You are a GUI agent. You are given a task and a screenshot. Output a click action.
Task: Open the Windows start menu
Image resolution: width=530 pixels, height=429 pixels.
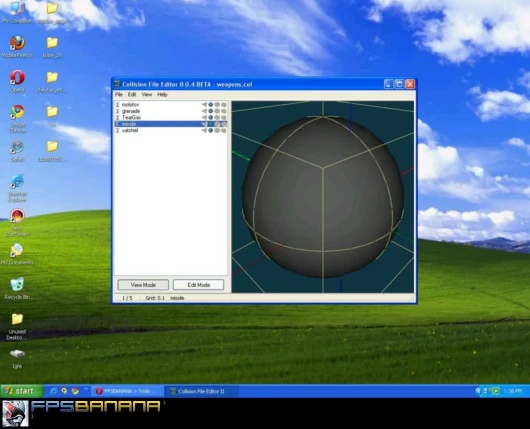[x=22, y=391]
